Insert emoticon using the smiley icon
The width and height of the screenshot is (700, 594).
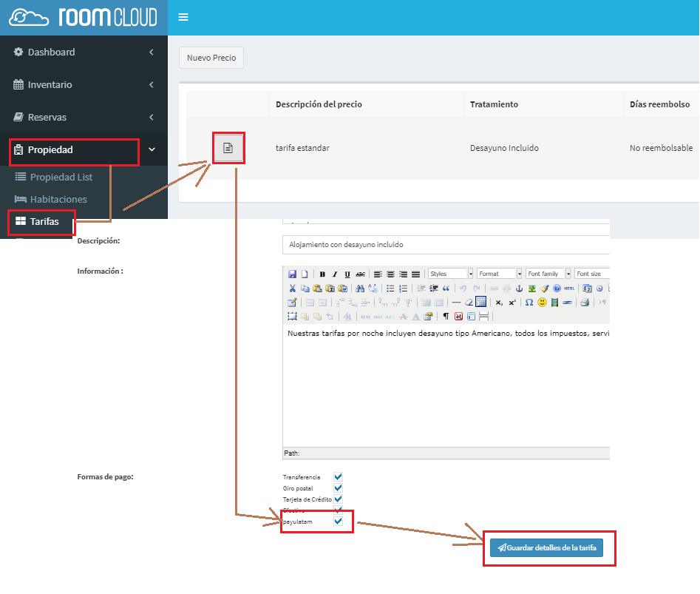(x=542, y=302)
